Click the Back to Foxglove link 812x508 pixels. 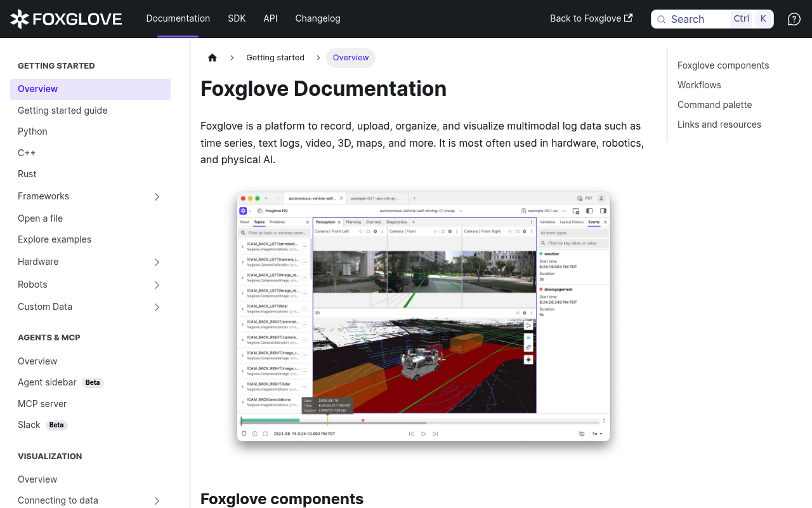591,18
